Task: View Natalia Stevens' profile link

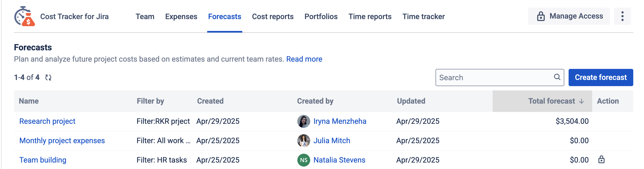Action: click(x=339, y=160)
